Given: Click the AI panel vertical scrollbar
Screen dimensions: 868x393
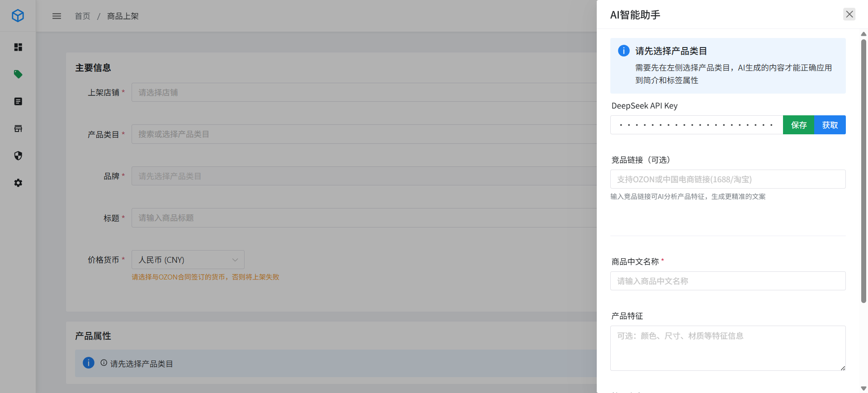Looking at the screenshot, I should click(x=863, y=172).
